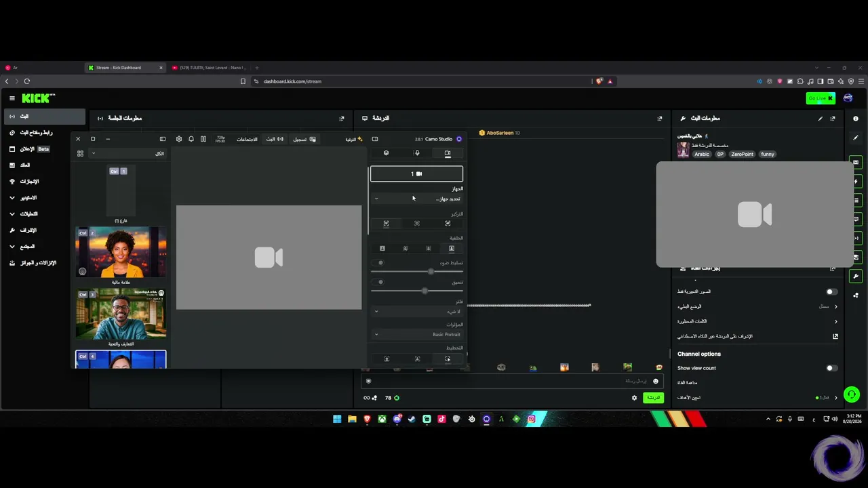Image resolution: width=868 pixels, height=488 pixels.
Task: Click the record button in Camo toolbar
Action: (x=304, y=139)
